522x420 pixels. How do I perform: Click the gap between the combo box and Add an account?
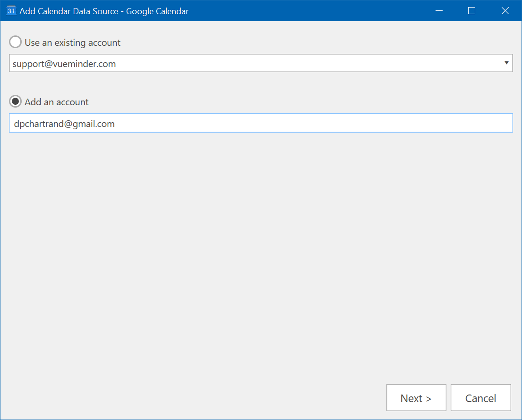coord(260,84)
